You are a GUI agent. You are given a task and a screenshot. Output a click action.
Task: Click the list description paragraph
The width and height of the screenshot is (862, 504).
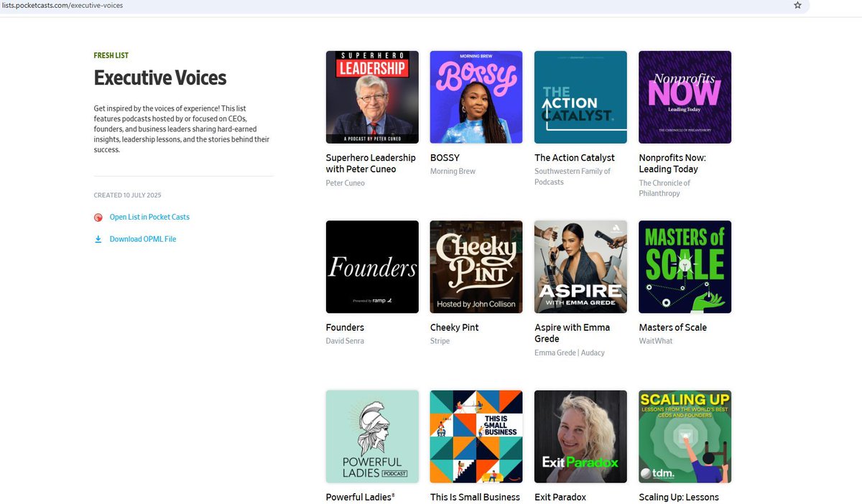click(182, 129)
